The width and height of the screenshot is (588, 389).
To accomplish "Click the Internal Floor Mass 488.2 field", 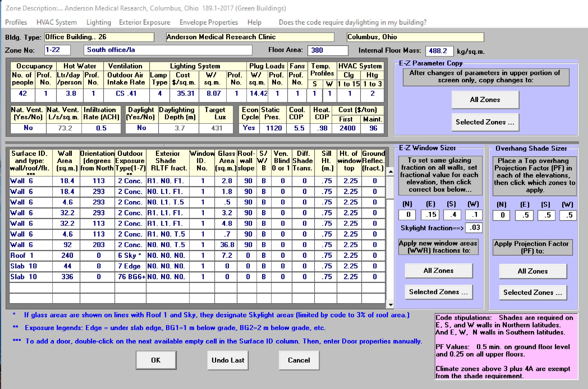I will coord(439,51).
